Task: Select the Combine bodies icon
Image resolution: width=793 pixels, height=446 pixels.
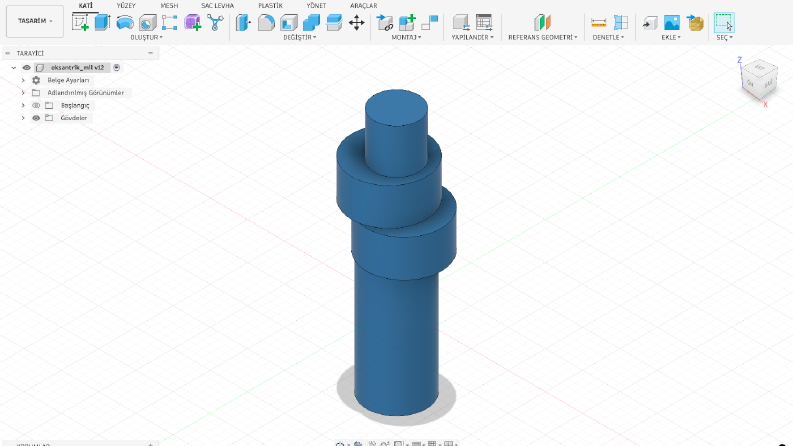Action: coord(312,22)
